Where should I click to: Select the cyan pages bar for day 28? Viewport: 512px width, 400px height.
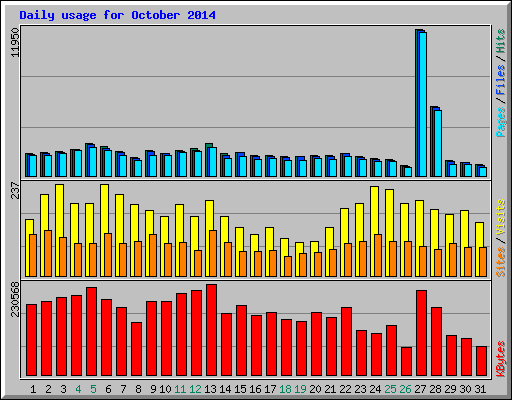(x=438, y=143)
